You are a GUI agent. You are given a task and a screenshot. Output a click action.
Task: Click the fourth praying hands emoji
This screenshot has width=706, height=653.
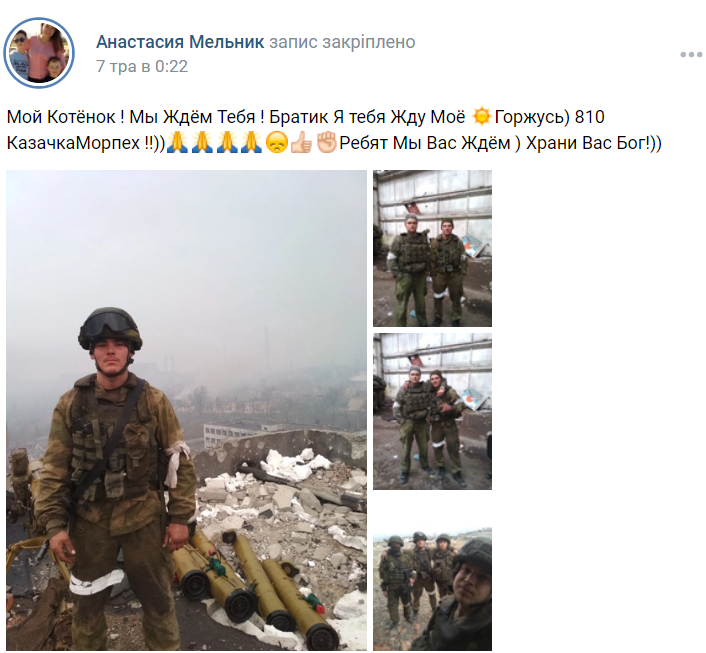click(251, 143)
